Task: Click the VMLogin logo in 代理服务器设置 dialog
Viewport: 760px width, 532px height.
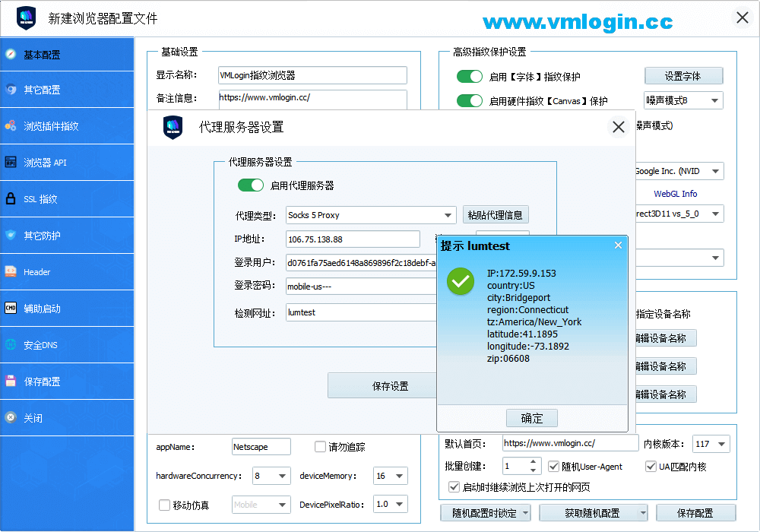Action: coord(173,128)
